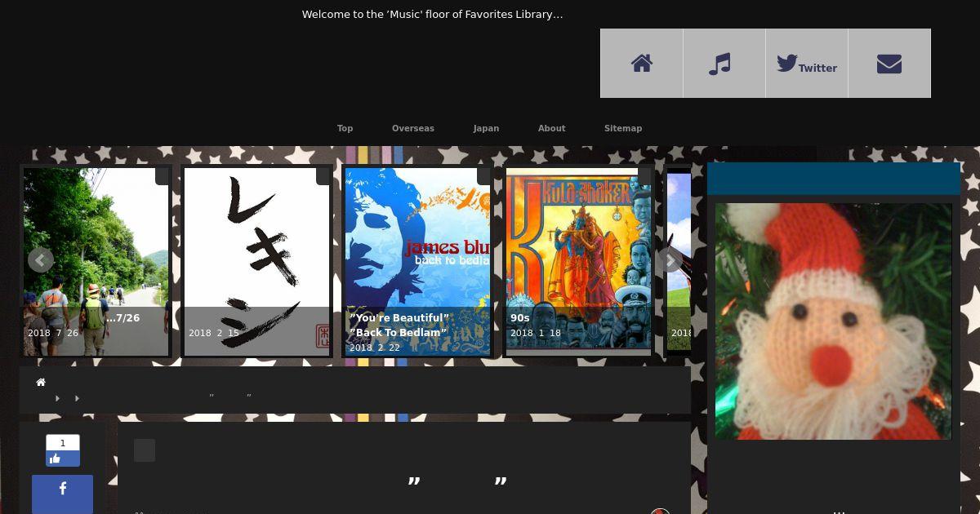
Task: Open the Kula Shaker album cover card
Action: coord(579,262)
